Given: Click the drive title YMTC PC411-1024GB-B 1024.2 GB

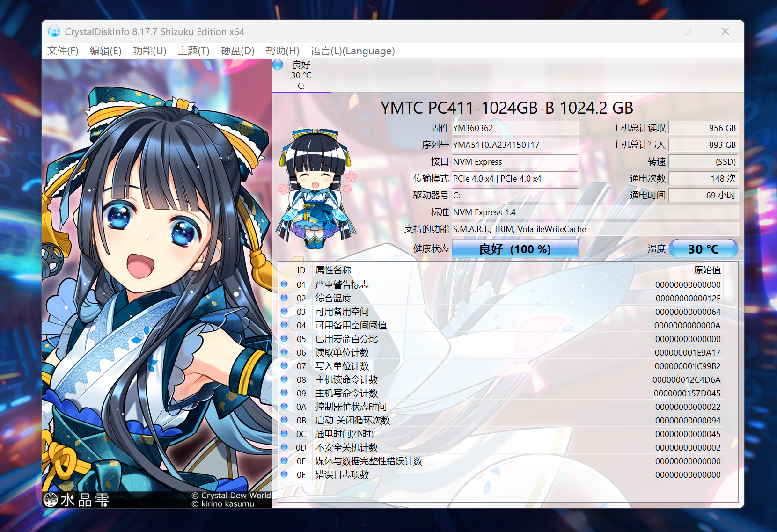Looking at the screenshot, I should click(x=507, y=108).
